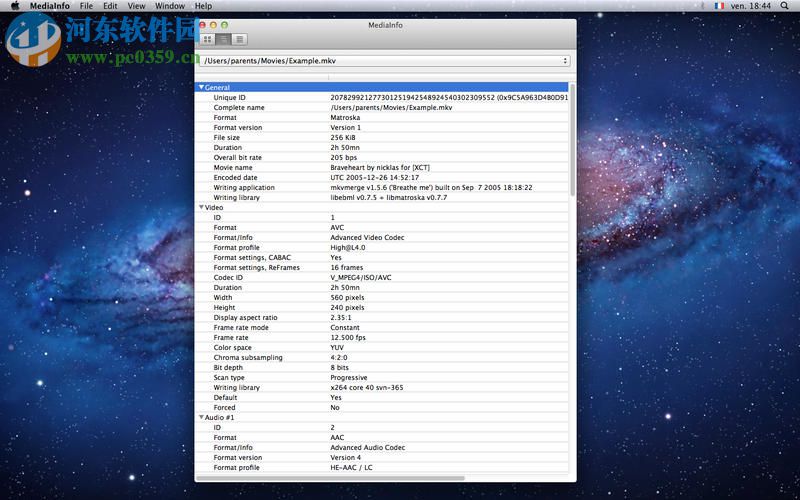The image size is (800, 500).
Task: Select the Height row label
Action: 224,308
